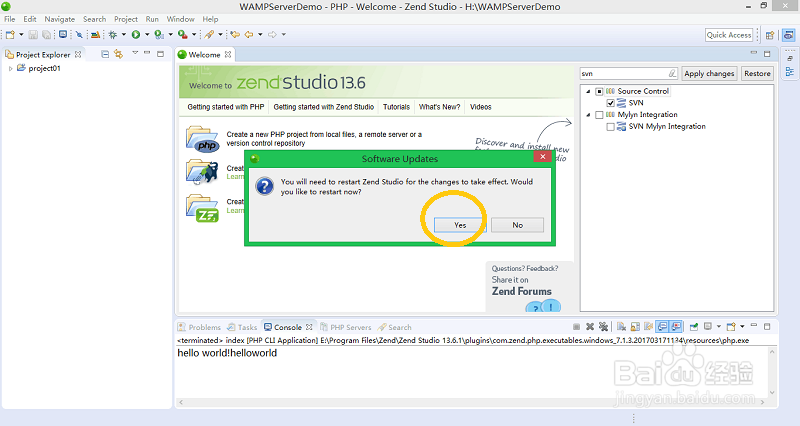
Task: Click the new PHP project folder icon
Action: 202,139
